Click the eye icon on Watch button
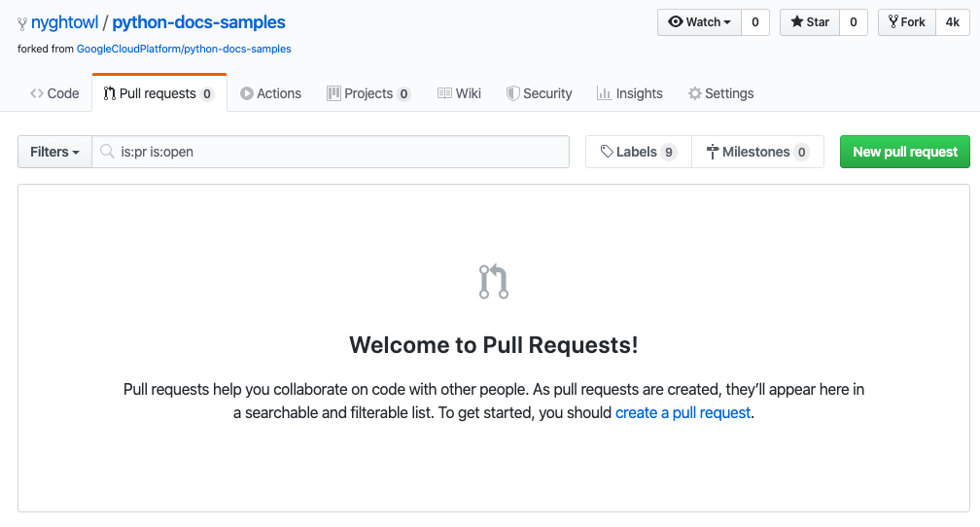 pos(675,22)
